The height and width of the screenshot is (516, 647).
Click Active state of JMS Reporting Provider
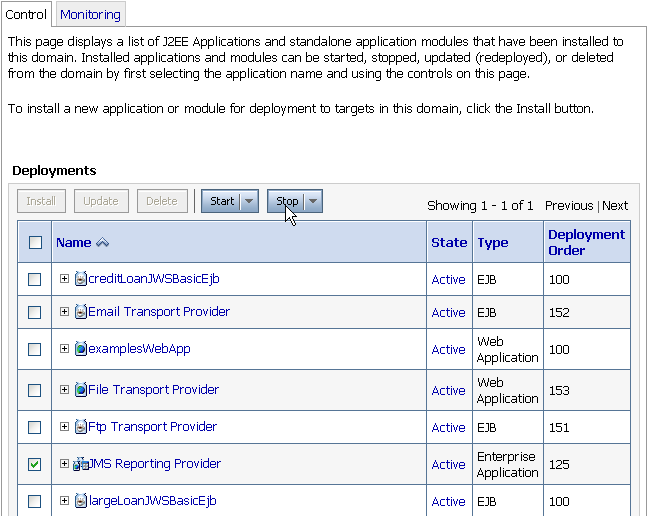tap(449, 465)
